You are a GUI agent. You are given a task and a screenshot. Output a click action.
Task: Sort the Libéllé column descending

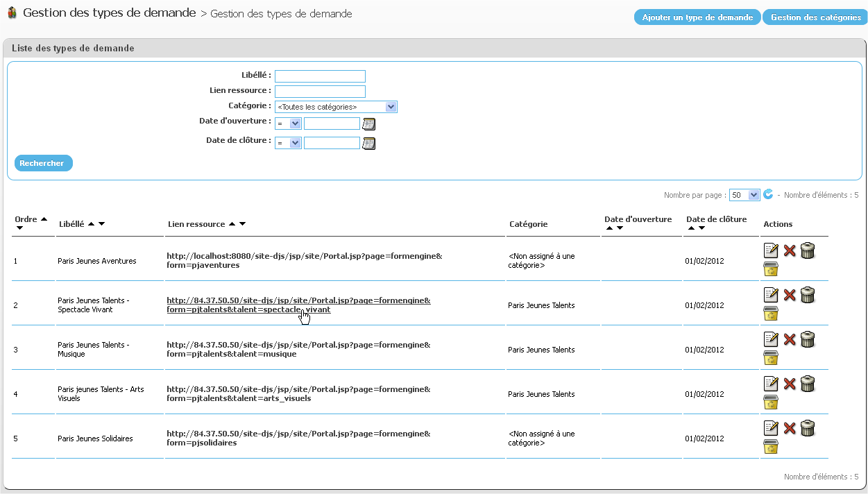click(102, 224)
